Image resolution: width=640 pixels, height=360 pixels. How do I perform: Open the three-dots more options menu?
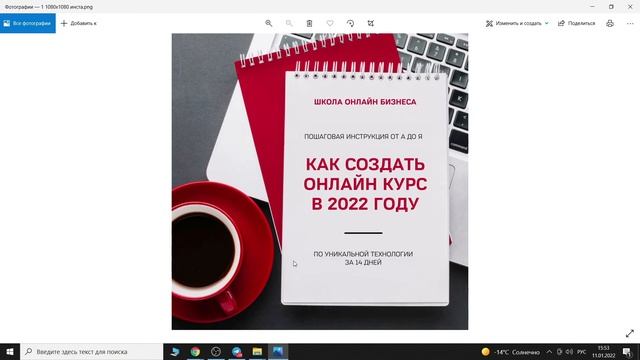630,23
